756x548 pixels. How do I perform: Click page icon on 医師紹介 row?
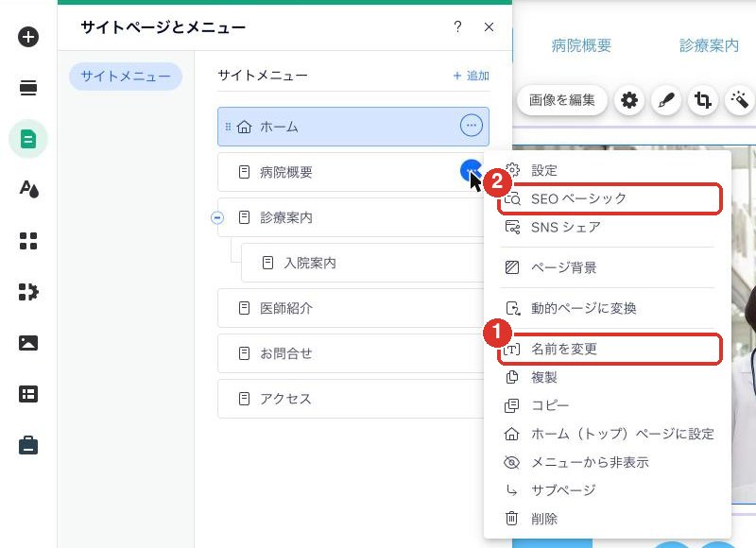point(245,308)
